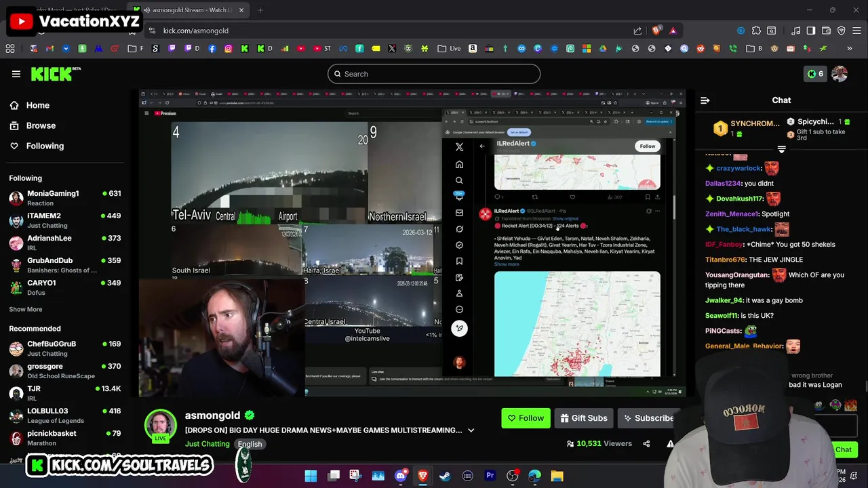Open Adobe Premiere Pro from taskbar
This screenshot has height=488, width=868.
coord(490,476)
